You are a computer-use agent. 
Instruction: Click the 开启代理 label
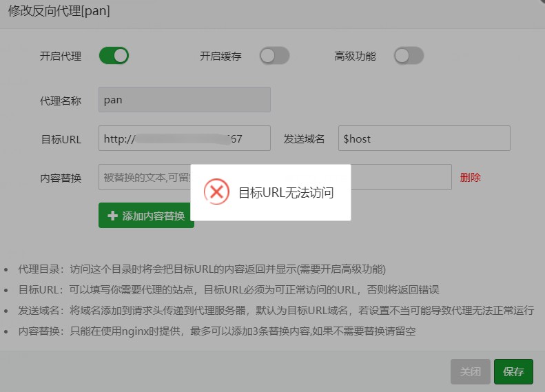(61, 56)
